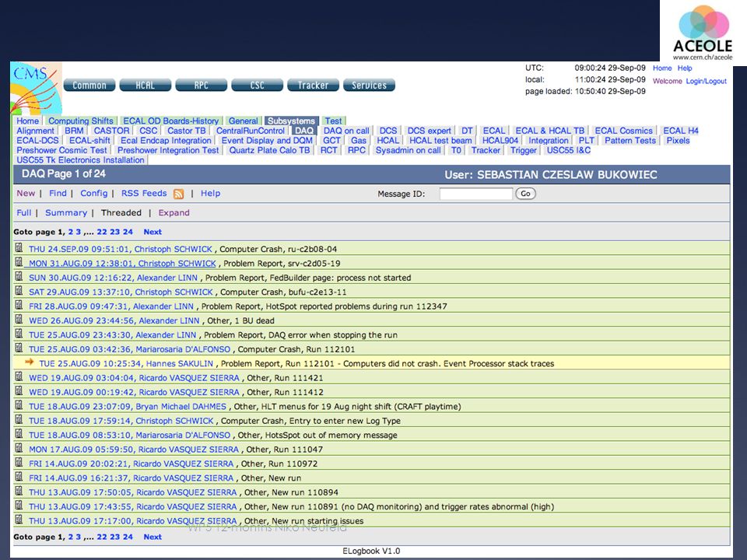The height and width of the screenshot is (560, 747).
Task: Open Hannes SAKULIN Run 112101 reply entry
Action: [126, 363]
